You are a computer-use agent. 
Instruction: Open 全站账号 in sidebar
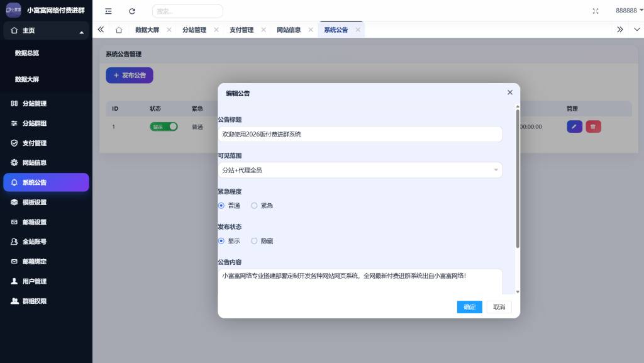pos(46,242)
